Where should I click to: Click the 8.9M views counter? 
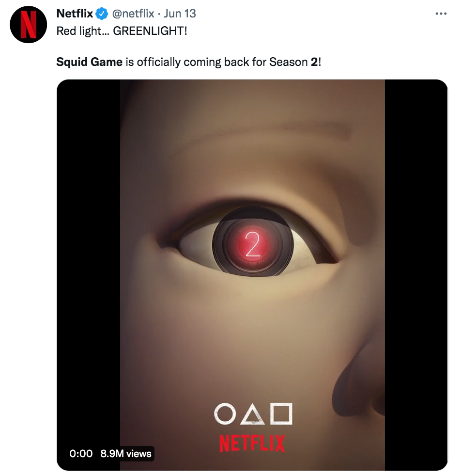(126, 454)
